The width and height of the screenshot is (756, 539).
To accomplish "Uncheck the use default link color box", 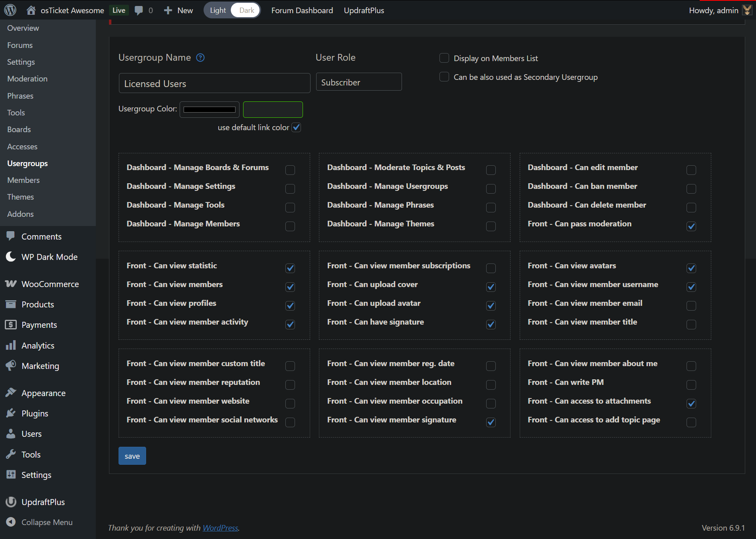I will point(296,127).
